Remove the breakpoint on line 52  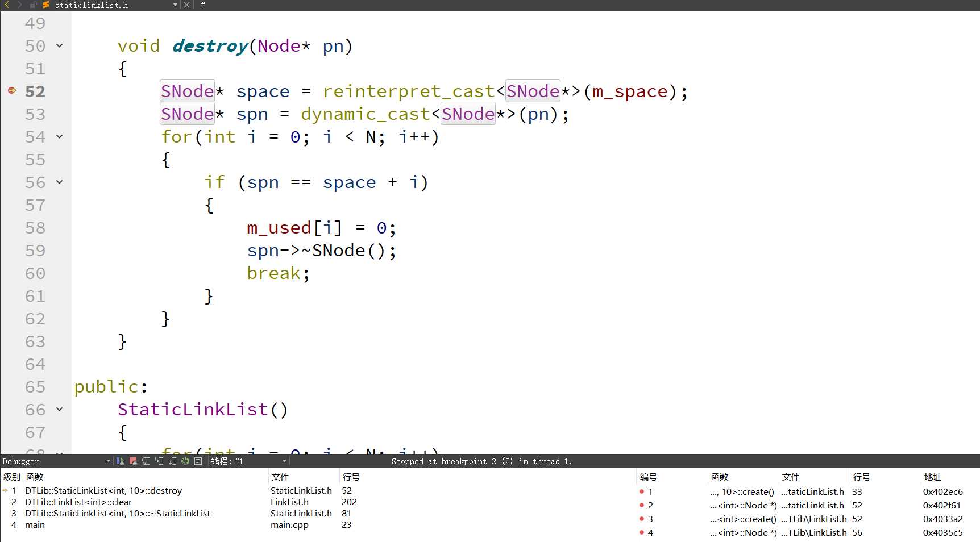(x=12, y=90)
